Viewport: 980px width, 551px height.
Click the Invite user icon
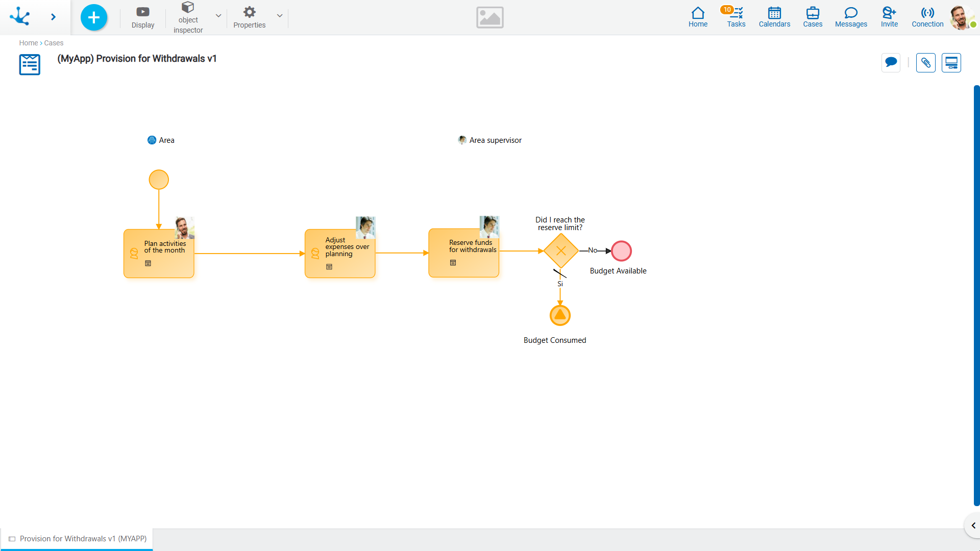pos(889,17)
